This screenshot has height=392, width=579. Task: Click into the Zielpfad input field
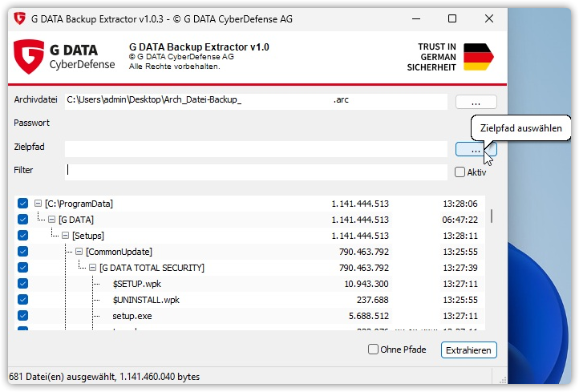tap(256, 149)
